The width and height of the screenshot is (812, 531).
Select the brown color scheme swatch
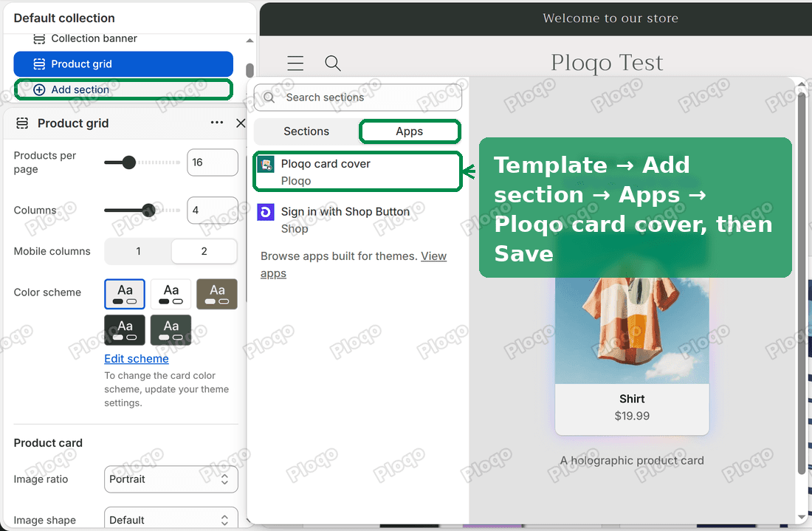(x=217, y=294)
